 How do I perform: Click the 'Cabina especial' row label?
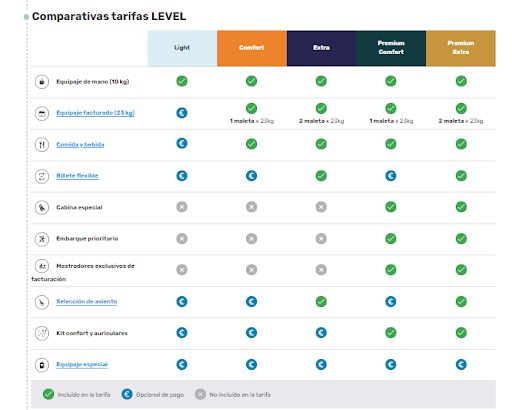click(x=79, y=207)
